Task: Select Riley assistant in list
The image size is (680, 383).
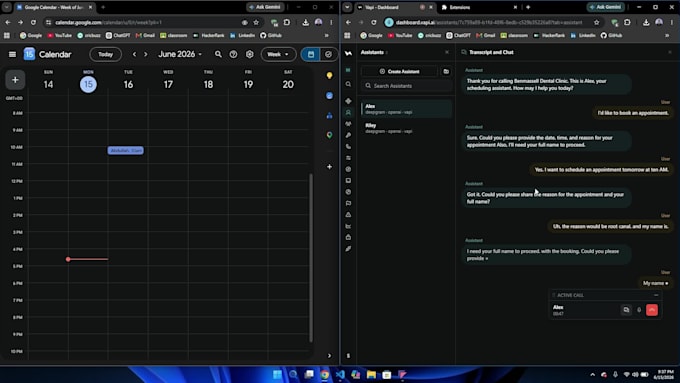Action: click(406, 128)
